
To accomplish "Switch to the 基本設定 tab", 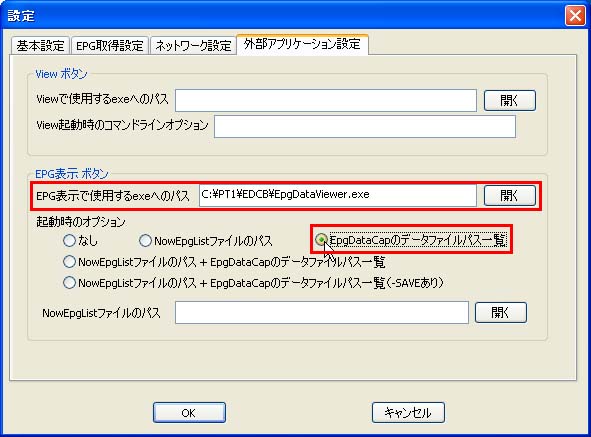I will (40, 46).
